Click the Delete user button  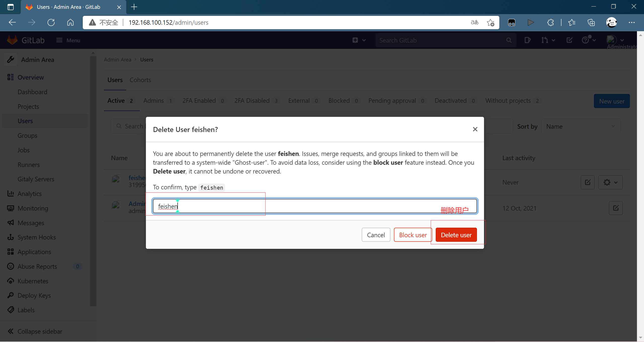point(456,235)
